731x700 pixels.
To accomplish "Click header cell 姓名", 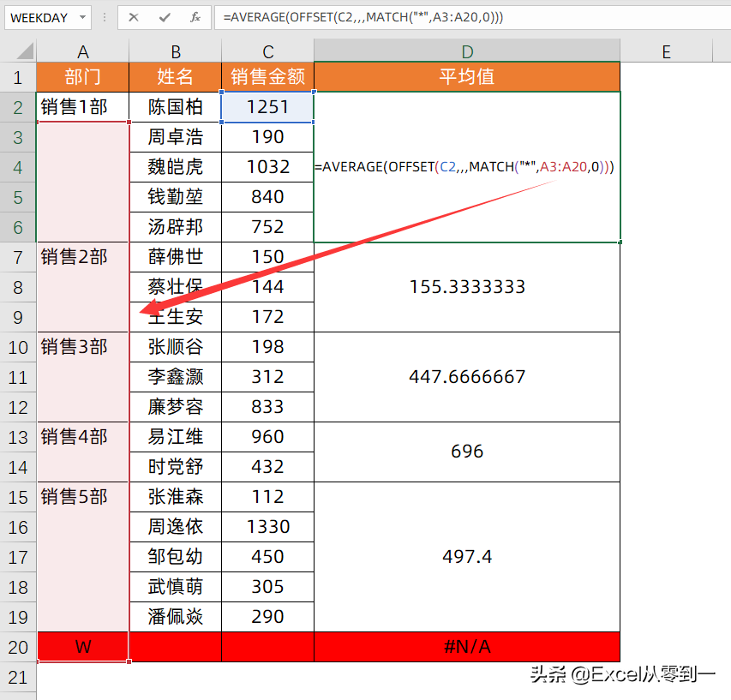I will tap(176, 77).
